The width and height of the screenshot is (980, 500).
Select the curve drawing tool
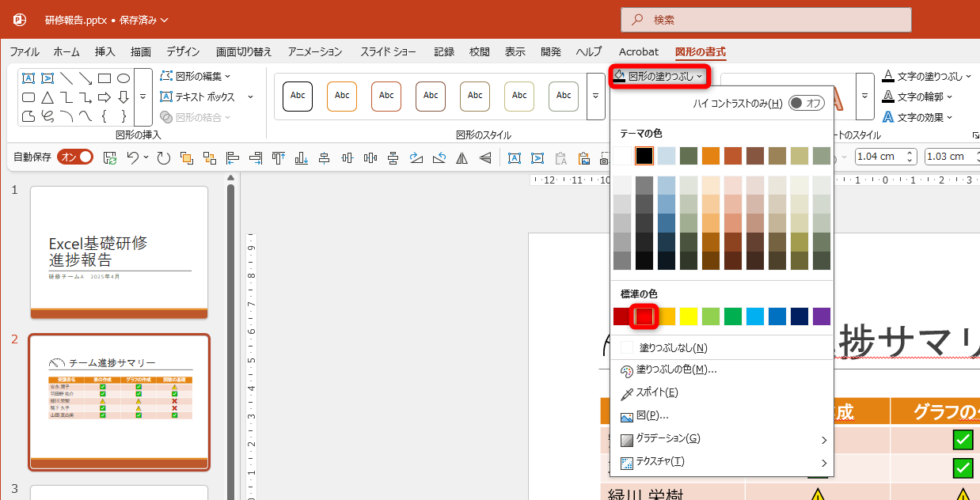(x=86, y=114)
